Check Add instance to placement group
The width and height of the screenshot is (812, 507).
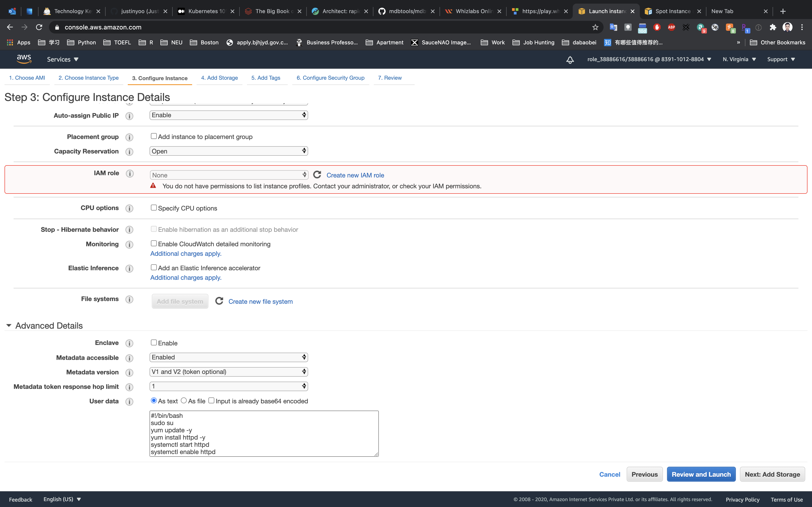point(154,136)
